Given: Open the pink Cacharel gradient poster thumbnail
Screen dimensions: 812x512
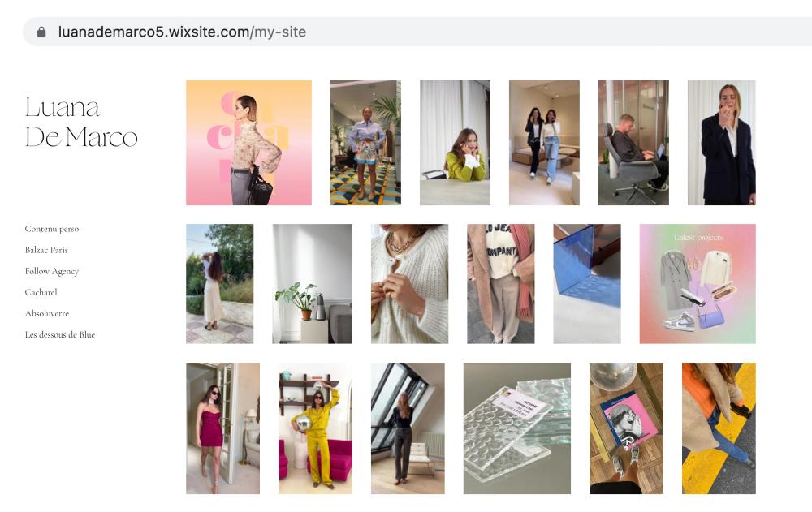Looking at the screenshot, I should 249,143.
